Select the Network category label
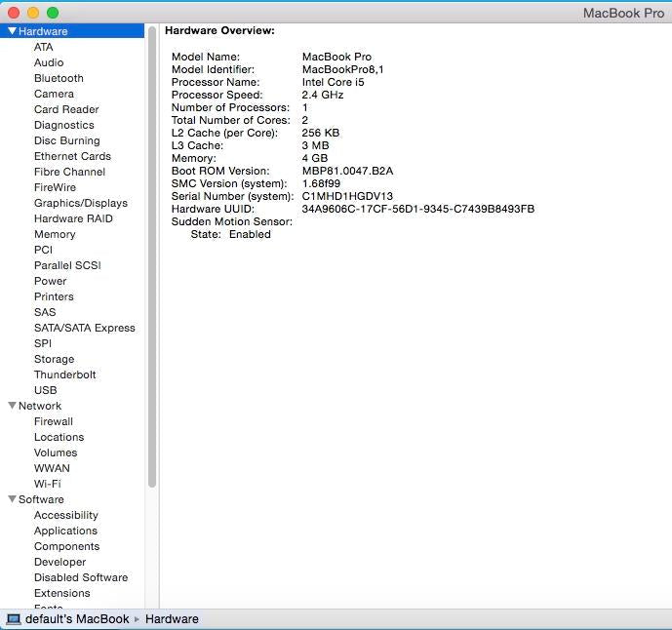This screenshot has height=630, width=672. (40, 406)
